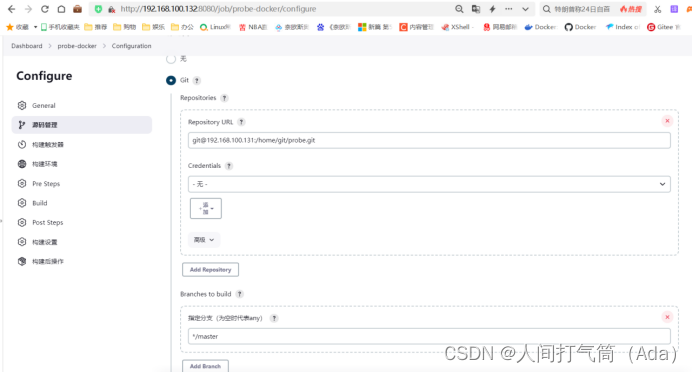Click the green shield security icon
The width and height of the screenshot is (692, 373).
coord(98,9)
